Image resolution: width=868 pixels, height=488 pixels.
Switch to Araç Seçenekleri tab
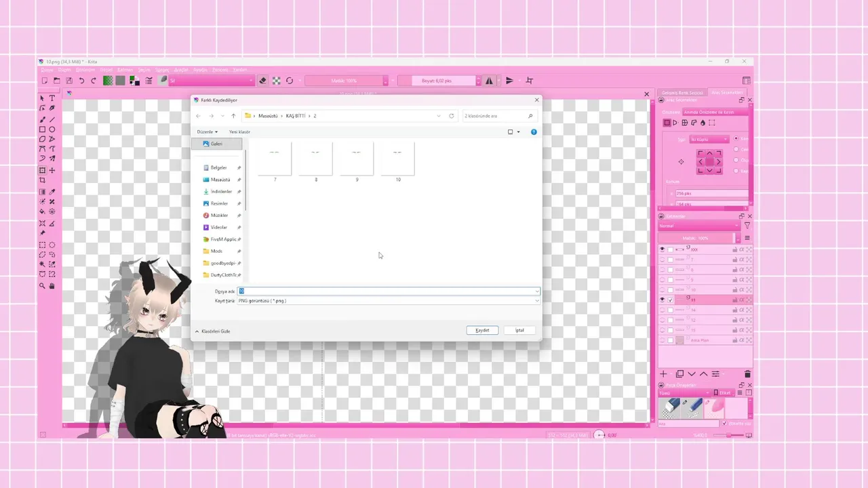[727, 92]
